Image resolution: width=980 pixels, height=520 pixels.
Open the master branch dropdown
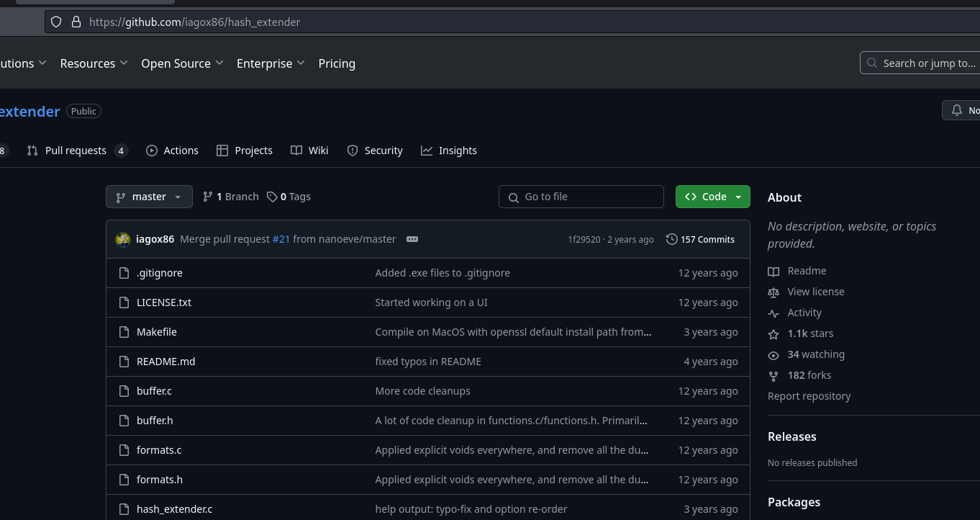click(x=149, y=197)
